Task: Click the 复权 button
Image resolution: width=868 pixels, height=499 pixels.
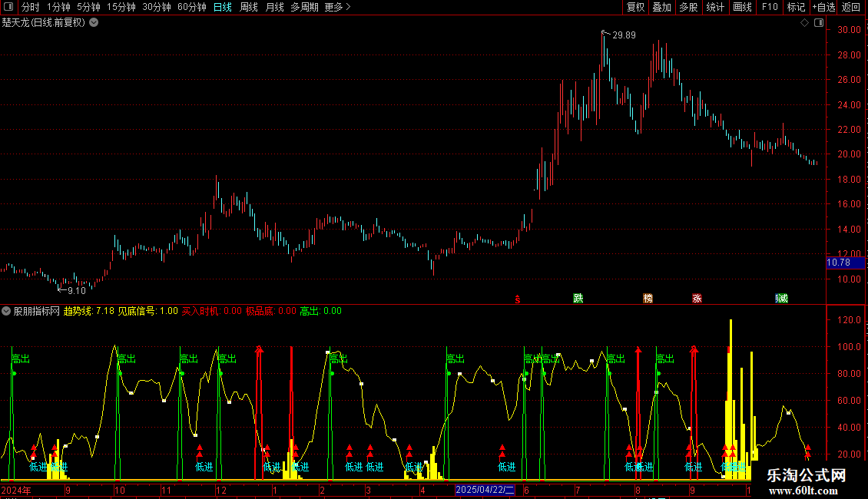Action: (635, 7)
